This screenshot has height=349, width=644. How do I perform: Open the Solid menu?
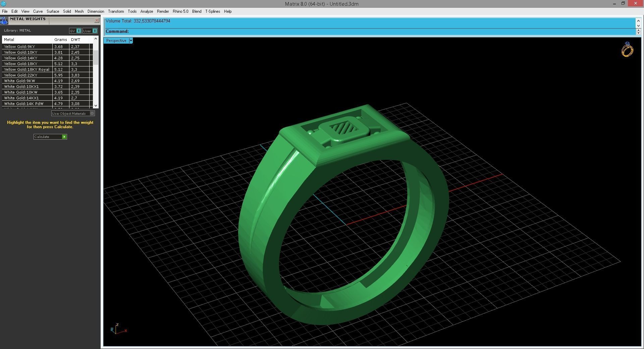[67, 11]
